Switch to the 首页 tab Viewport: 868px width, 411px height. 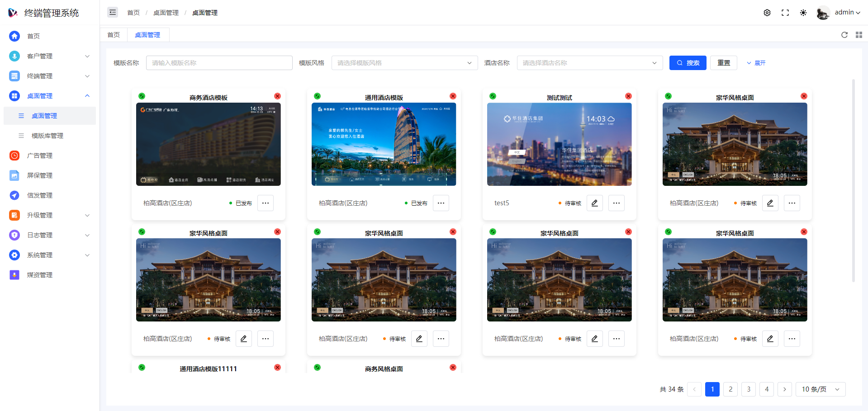pyautogui.click(x=114, y=35)
